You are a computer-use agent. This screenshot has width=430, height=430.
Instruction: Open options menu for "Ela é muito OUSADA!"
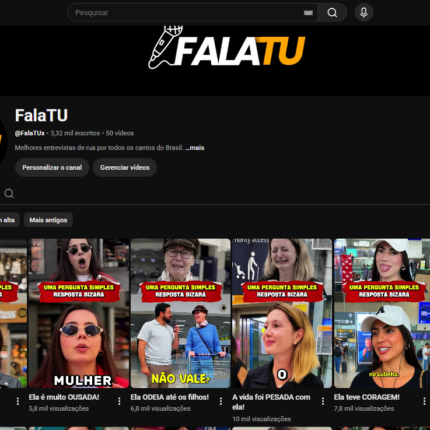tap(119, 401)
